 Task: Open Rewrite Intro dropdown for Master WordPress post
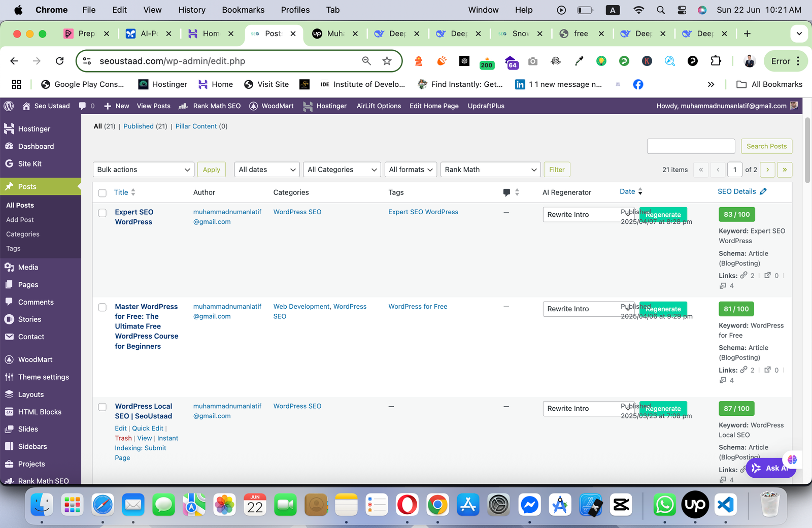point(589,309)
